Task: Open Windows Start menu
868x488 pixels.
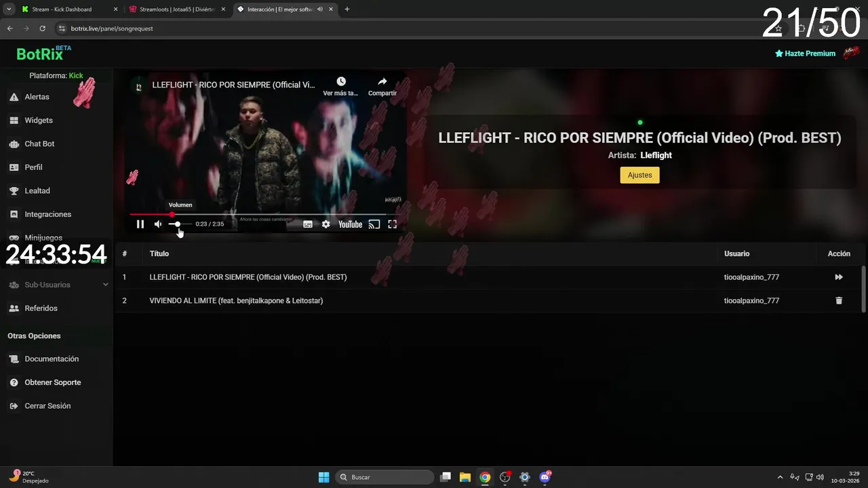Action: pos(323,477)
